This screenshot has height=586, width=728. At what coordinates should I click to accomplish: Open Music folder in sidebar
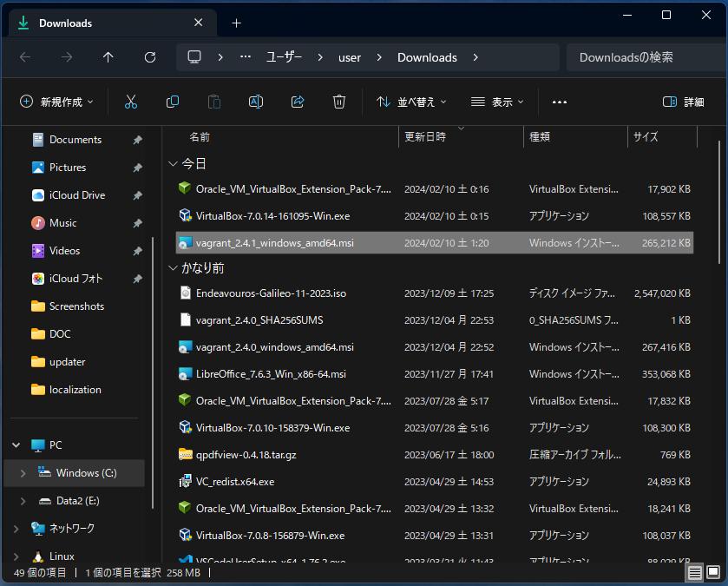click(x=62, y=223)
